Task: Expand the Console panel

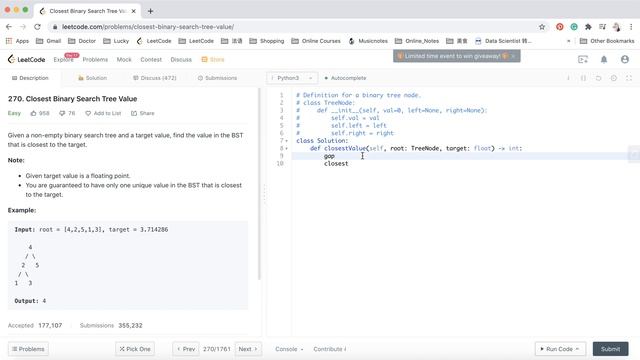Action: [289, 349]
